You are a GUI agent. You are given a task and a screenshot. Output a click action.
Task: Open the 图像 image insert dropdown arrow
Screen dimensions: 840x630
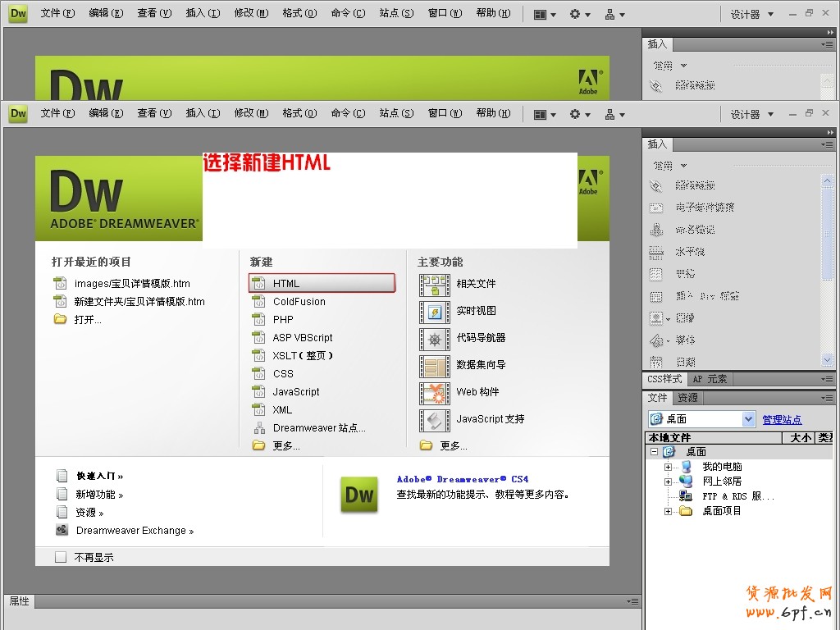(x=668, y=319)
